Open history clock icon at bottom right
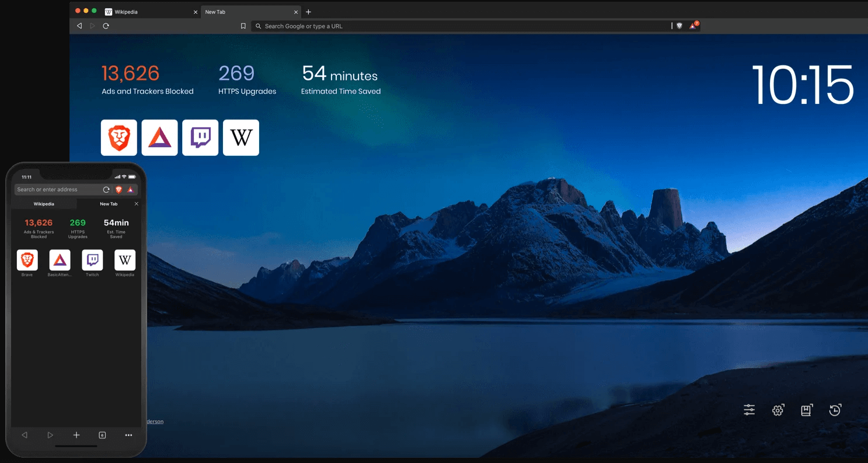The image size is (868, 463). [835, 410]
